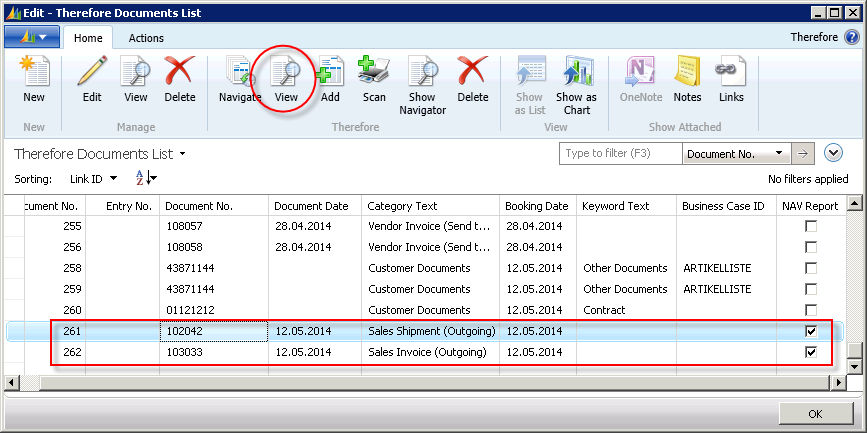Click the circled View icon in Therefore group
The width and height of the screenshot is (867, 433).
(287, 79)
